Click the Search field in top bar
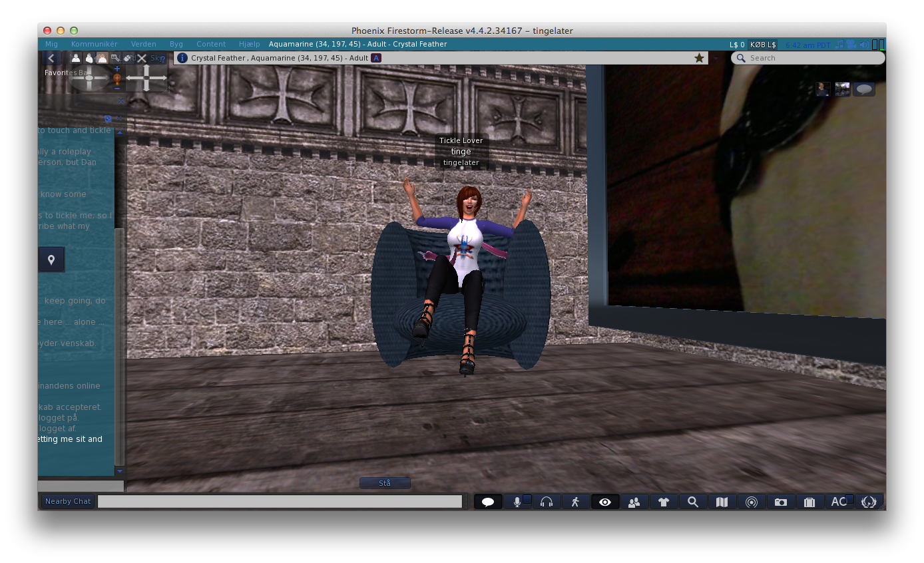This screenshot has height=563, width=924. (x=808, y=58)
